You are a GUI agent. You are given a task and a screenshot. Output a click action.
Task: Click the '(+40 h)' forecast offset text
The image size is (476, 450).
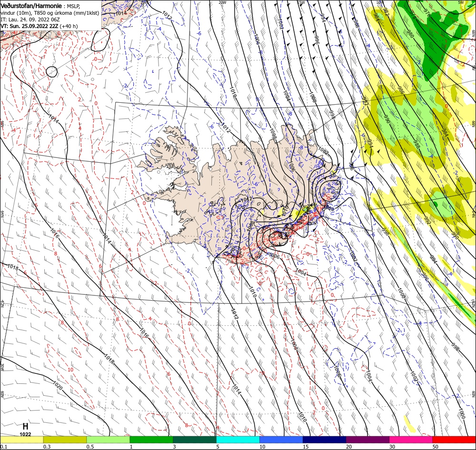pos(69,26)
